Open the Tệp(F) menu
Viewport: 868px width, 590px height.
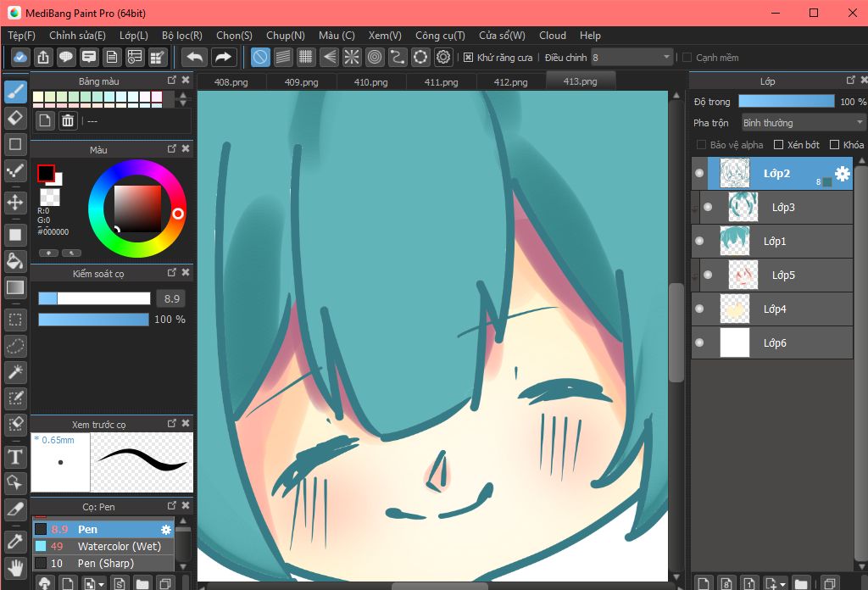(21, 36)
